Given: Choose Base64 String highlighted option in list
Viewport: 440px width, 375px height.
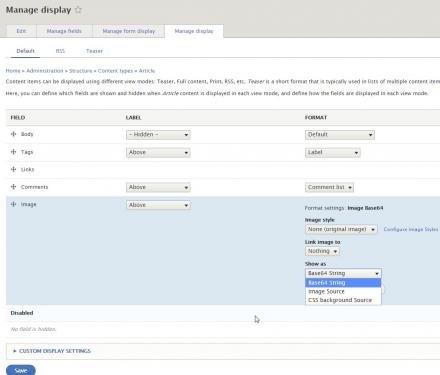Looking at the screenshot, I should (x=343, y=283).
